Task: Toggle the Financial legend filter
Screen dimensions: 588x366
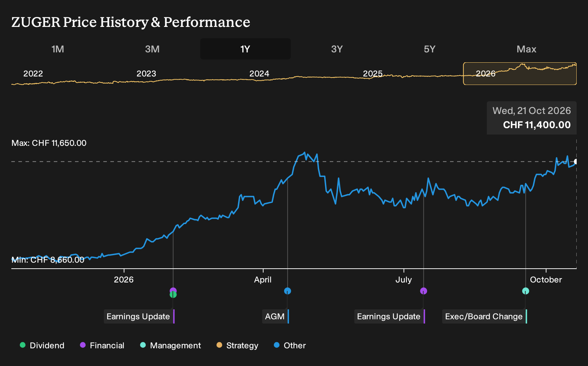Action: click(102, 345)
